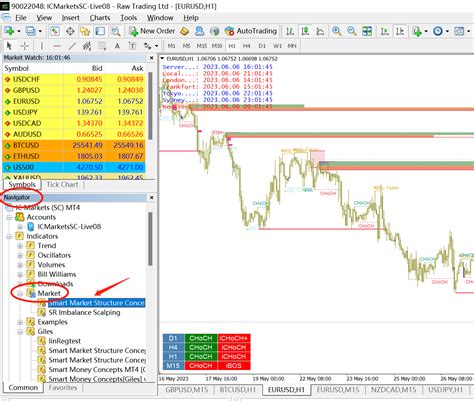Image resolution: width=474 pixels, height=401 pixels.
Task: Select the candlestick chart type icon
Action: tap(305, 31)
